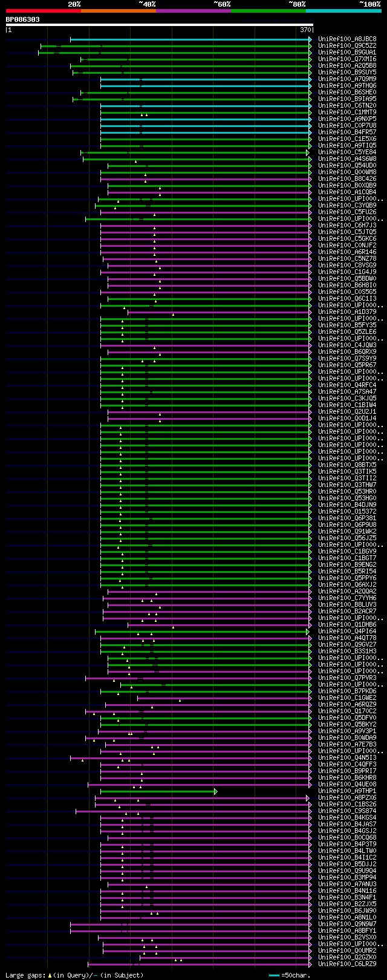Click the cyan alignment bar for A8JBC8
This screenshot has height=980, width=387.
191,39
